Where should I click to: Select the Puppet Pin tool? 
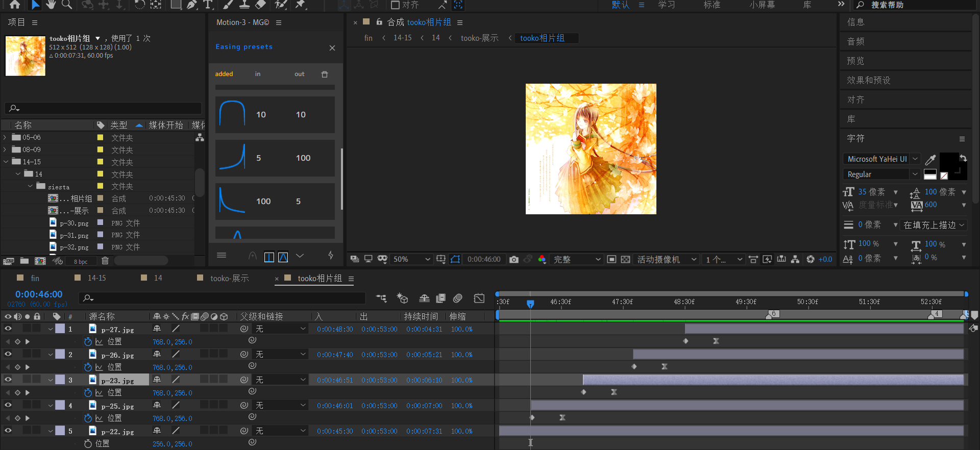coord(301,5)
